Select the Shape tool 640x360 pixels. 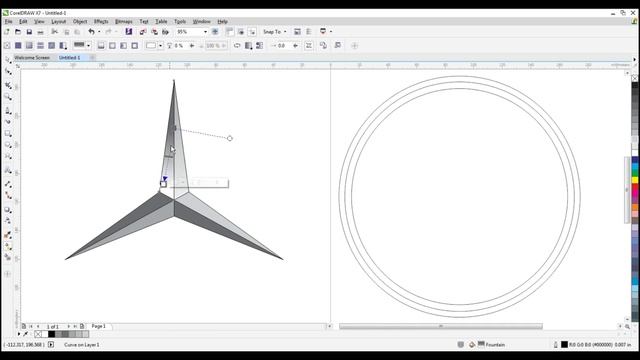tap(8, 72)
